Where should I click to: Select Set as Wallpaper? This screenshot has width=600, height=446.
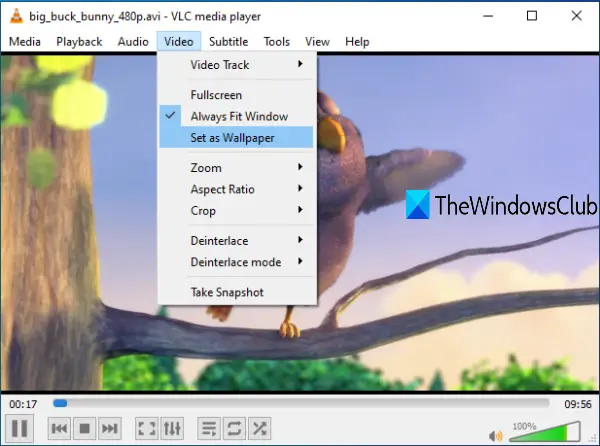(236, 138)
